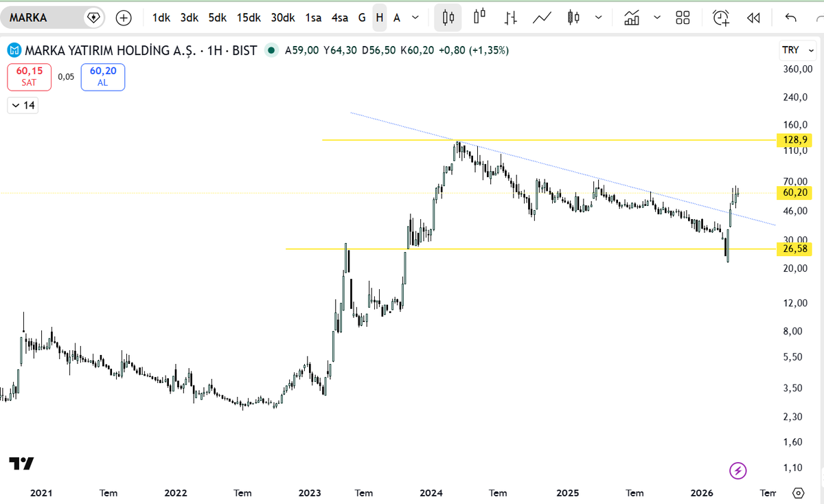Click the +0,80 (+1,35%) change value
The height and width of the screenshot is (504, 824).
coord(474,50)
